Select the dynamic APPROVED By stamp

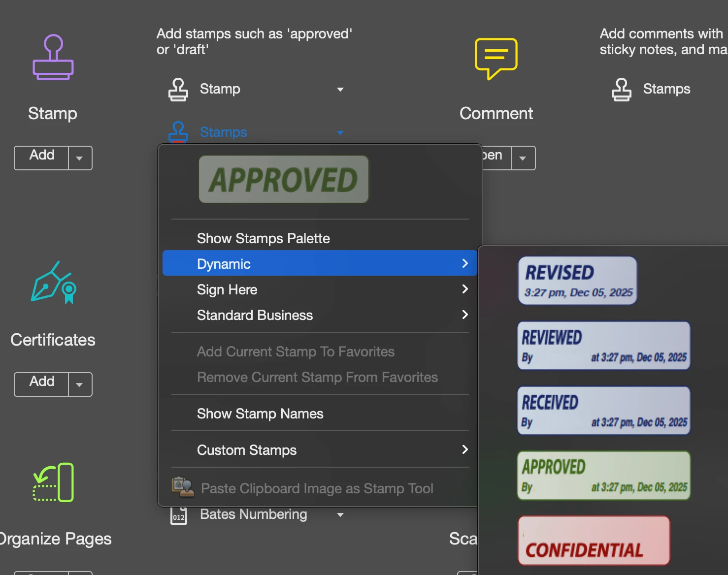(x=604, y=476)
